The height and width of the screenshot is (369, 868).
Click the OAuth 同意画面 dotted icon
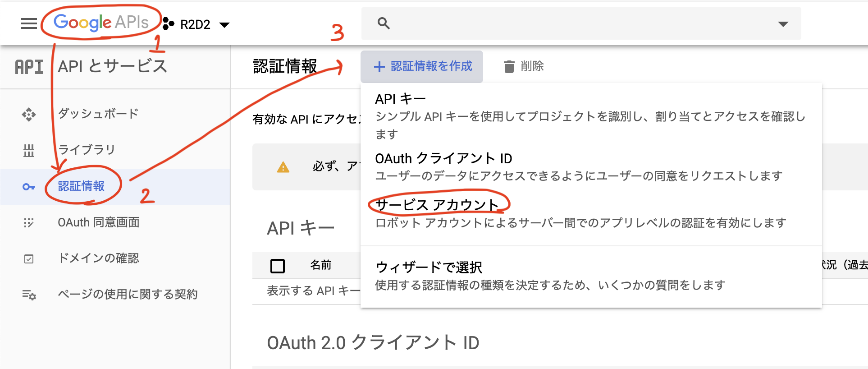pyautogui.click(x=29, y=223)
